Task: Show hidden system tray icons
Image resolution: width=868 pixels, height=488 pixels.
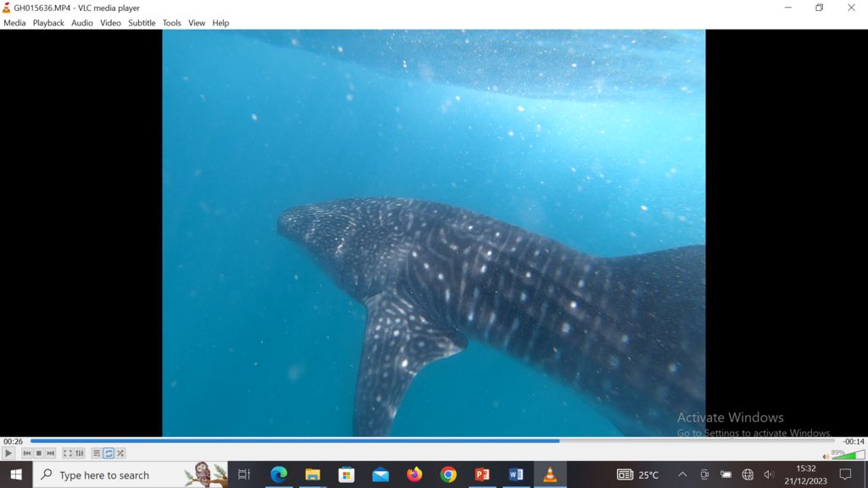Action: click(x=682, y=474)
